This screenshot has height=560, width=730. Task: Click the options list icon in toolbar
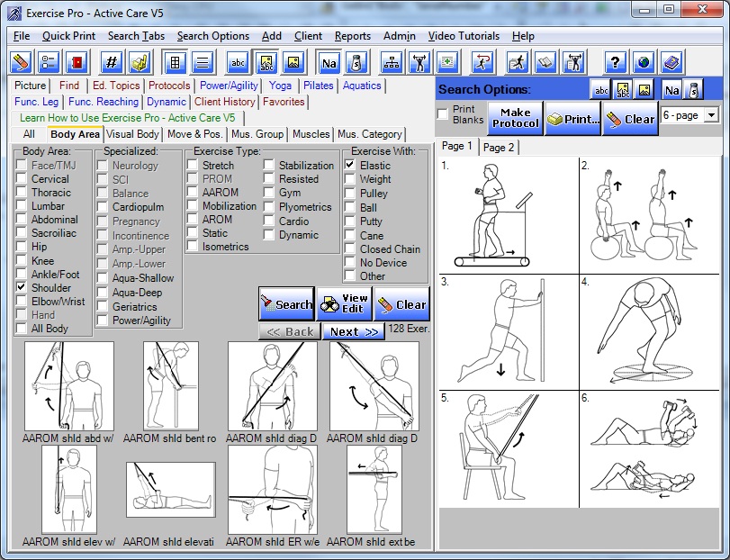point(49,62)
